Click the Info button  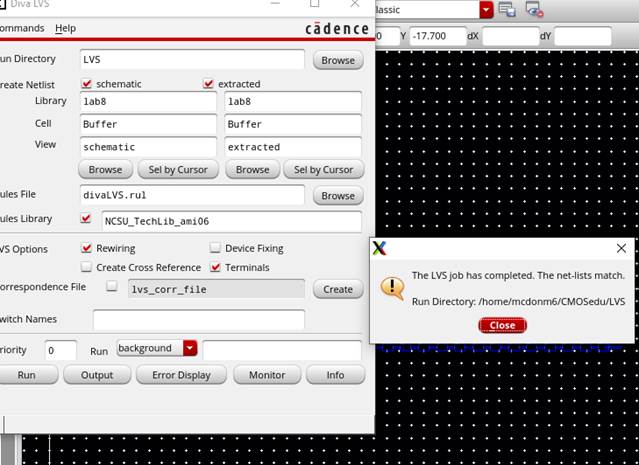(335, 375)
